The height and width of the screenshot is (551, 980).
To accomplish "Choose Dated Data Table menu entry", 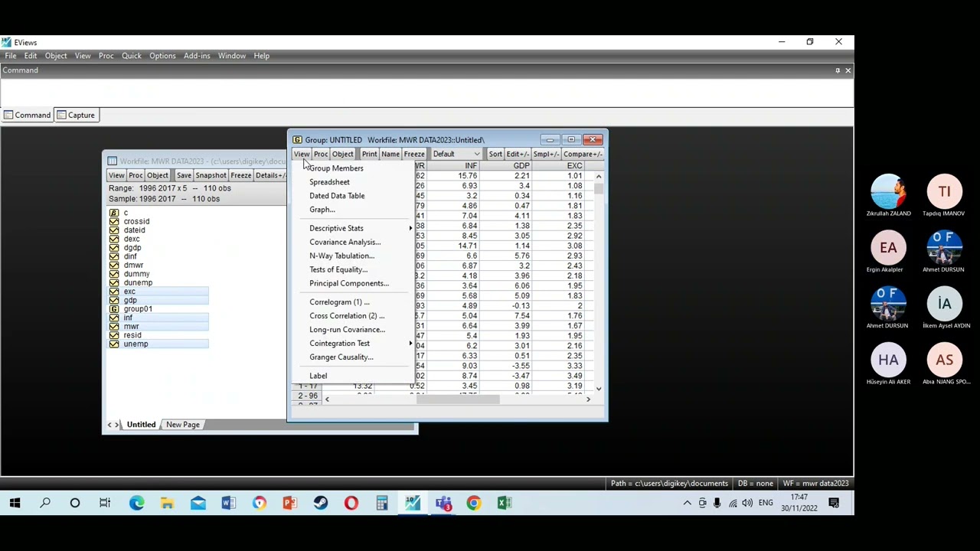I will 337,196.
